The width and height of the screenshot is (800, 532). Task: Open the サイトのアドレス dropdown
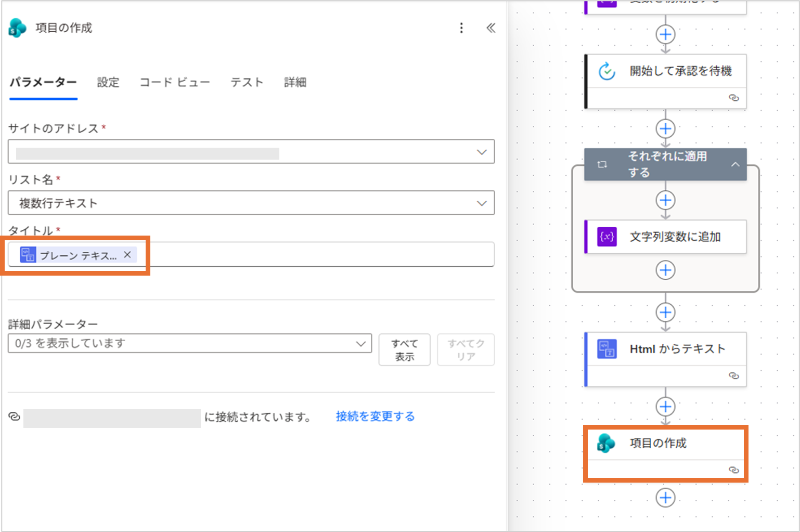tap(481, 152)
